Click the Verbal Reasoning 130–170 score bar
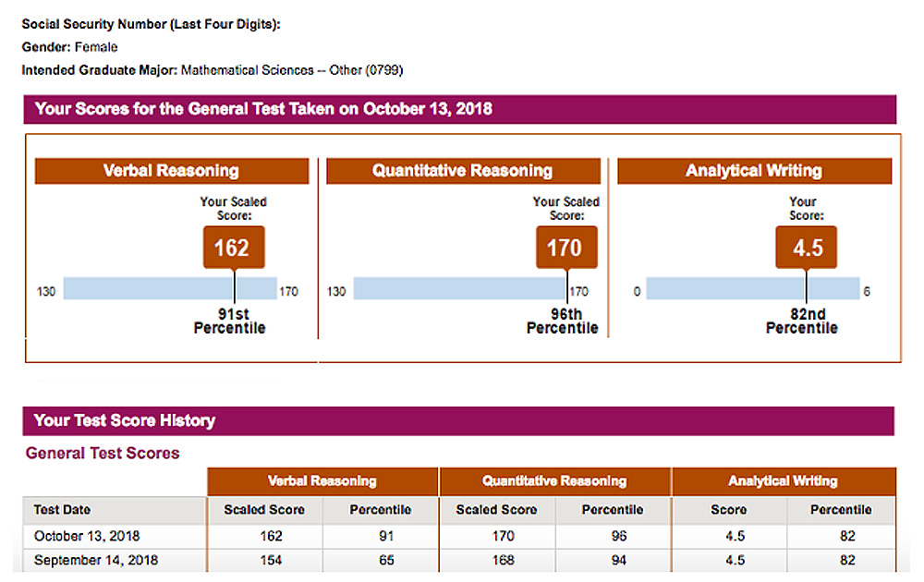 (x=170, y=290)
